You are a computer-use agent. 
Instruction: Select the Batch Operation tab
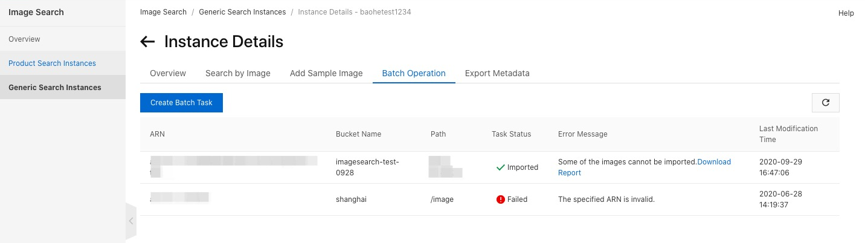(x=414, y=73)
